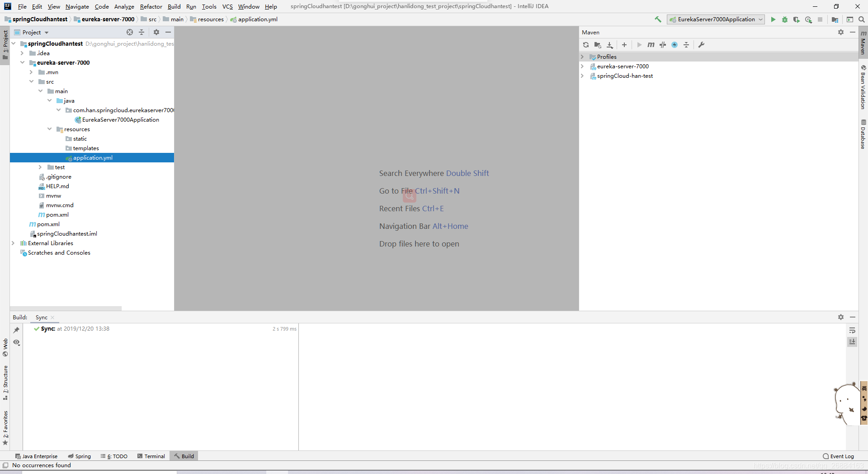This screenshot has width=868, height=474.
Task: Execute Maven Goal using the m icon
Action: [651, 45]
